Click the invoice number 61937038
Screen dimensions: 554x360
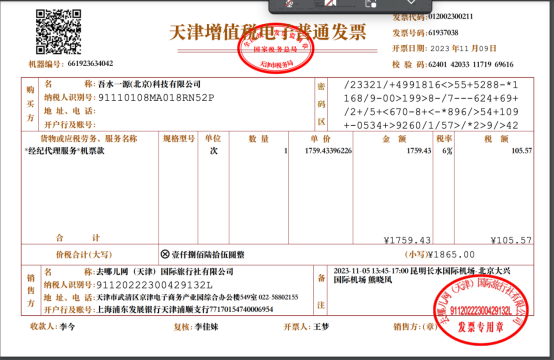[443, 33]
